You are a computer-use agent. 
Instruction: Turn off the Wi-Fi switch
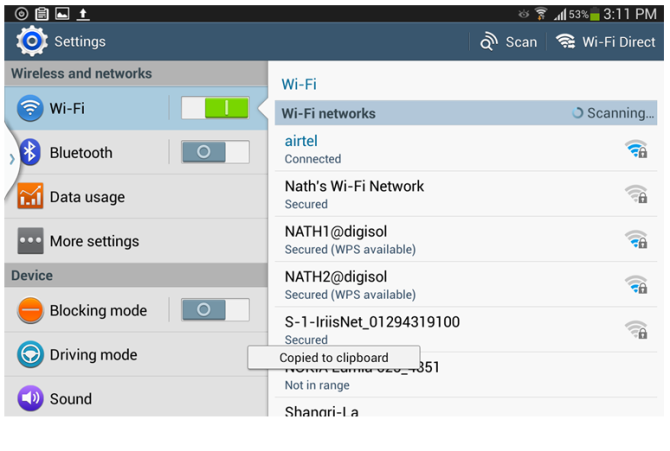[215, 108]
